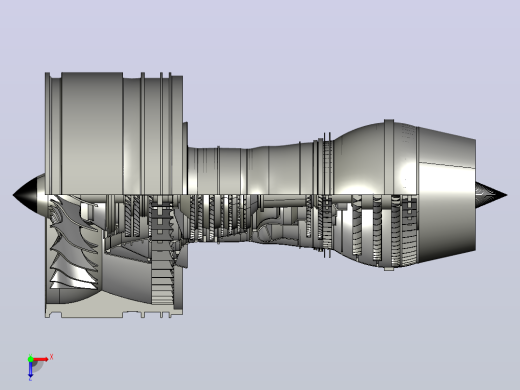Click the red X axis arrow of triad
This screenshot has height=390, width=520.
[x=41, y=359]
